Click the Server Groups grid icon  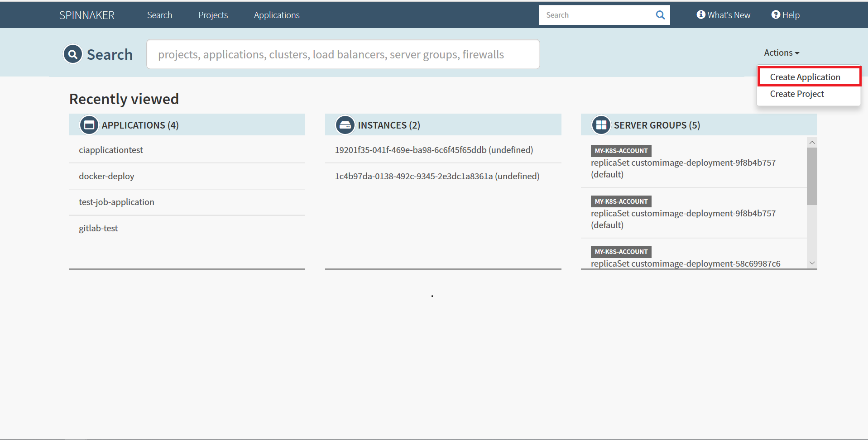(x=601, y=125)
